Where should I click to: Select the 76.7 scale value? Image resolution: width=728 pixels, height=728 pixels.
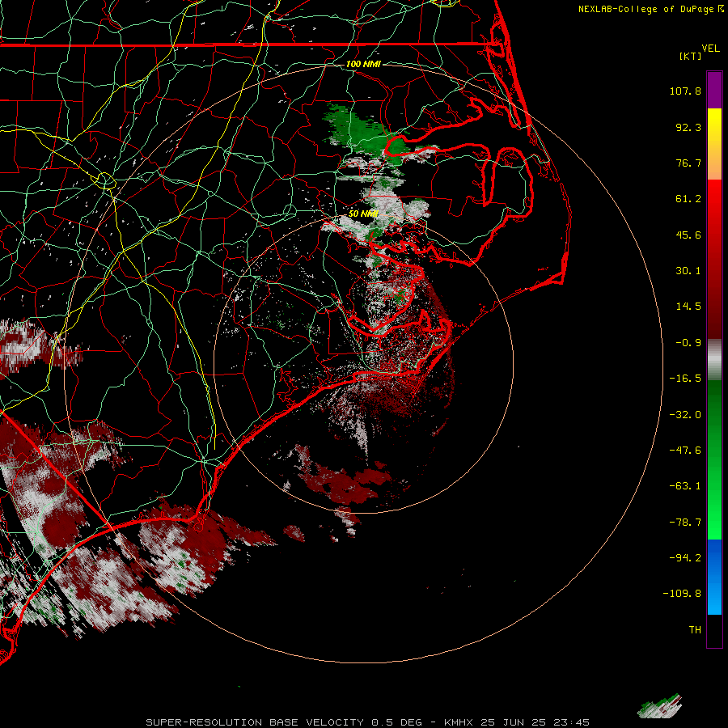tap(688, 163)
